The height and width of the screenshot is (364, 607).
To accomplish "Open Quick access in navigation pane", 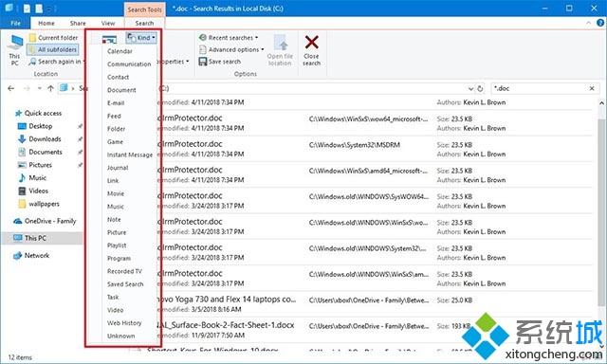I will [38, 113].
